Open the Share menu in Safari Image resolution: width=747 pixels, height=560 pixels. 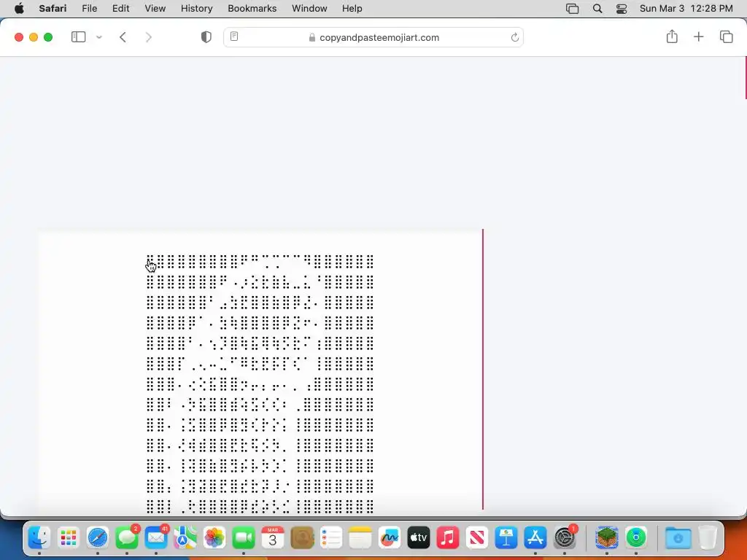[672, 36]
